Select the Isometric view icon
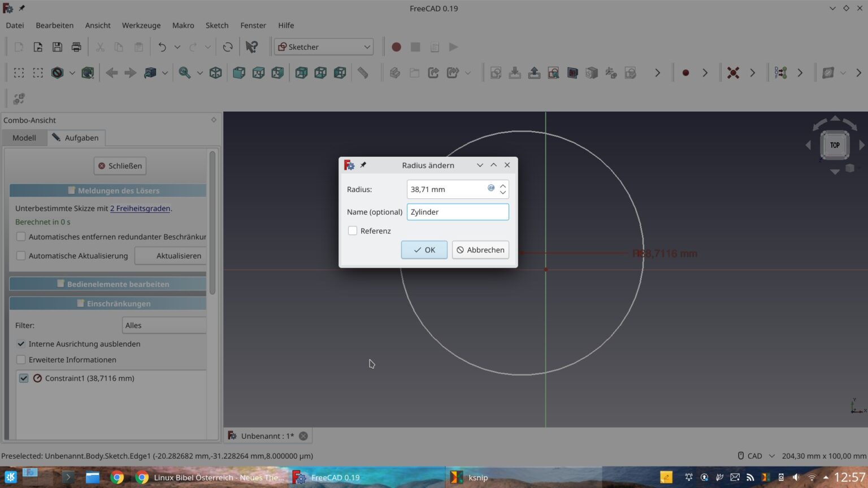Image resolution: width=868 pixels, height=488 pixels. [x=215, y=72]
